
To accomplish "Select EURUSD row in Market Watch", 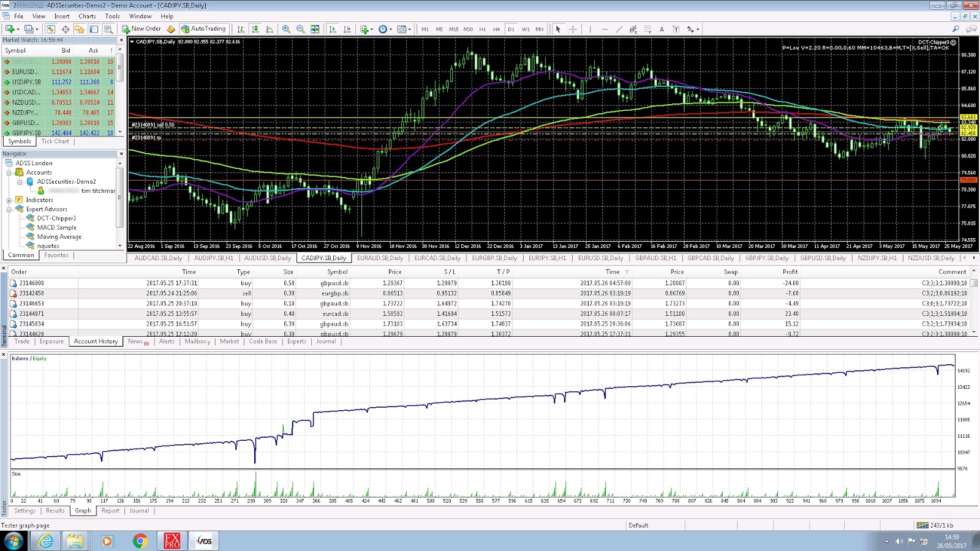I will [x=59, y=72].
